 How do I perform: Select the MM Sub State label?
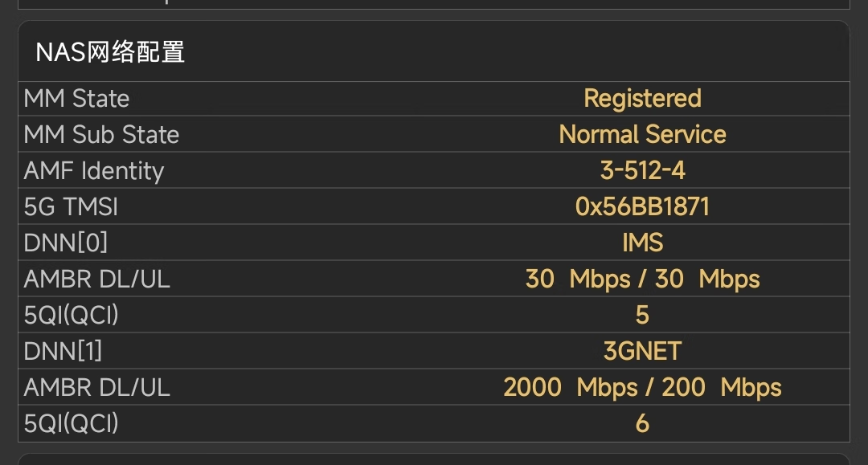[102, 135]
